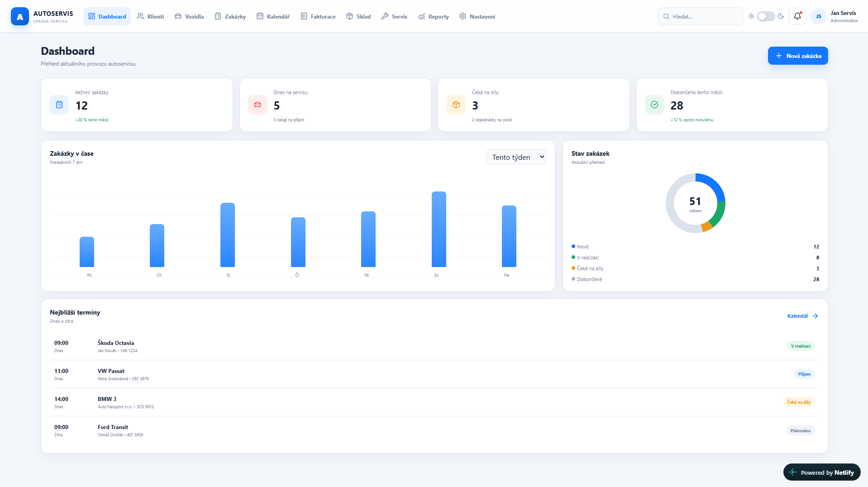Click the green V realizaci legend dot
Screen dimensions: 868x487
[573, 257]
